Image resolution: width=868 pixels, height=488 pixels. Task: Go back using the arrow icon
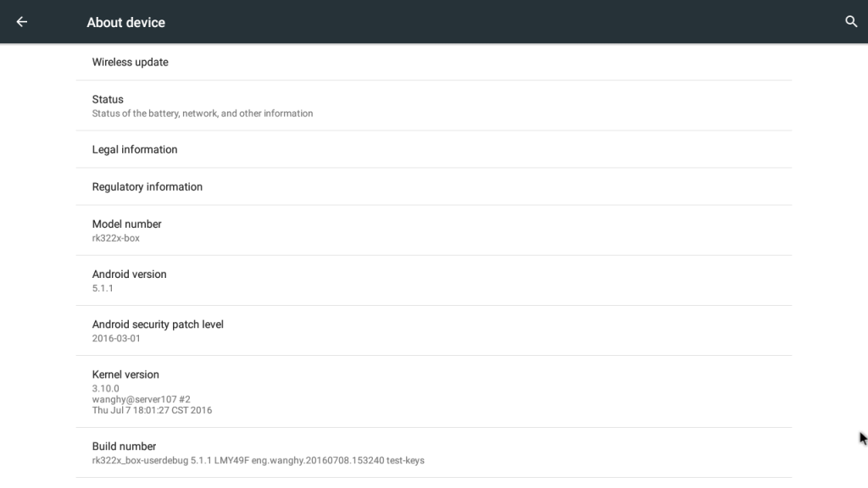(22, 22)
